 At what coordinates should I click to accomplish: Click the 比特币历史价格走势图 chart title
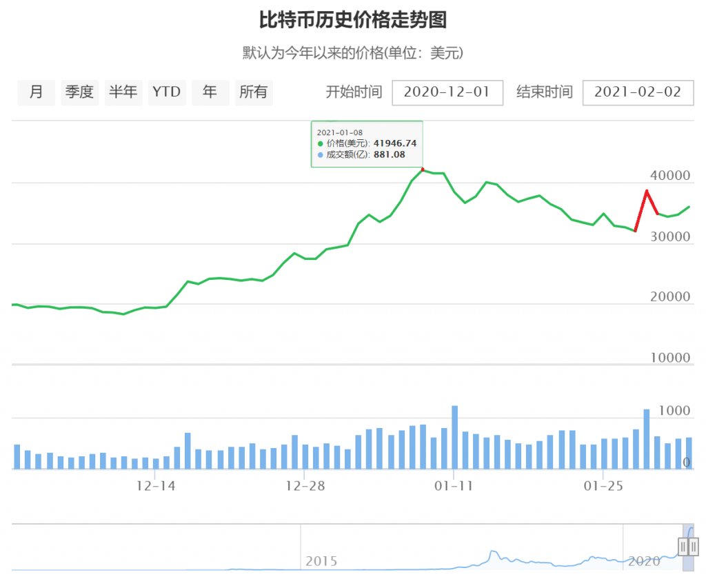pyautogui.click(x=353, y=20)
